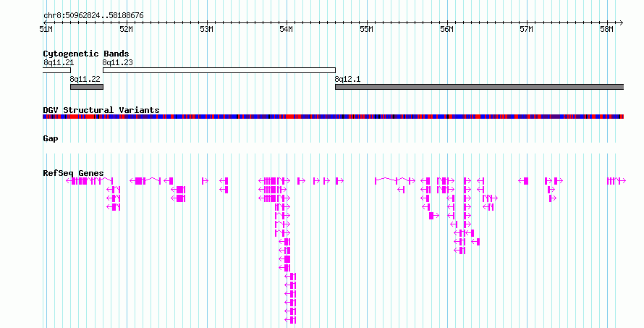Click the white 8q11.21 band bar
The image size is (644, 328).
56,70
